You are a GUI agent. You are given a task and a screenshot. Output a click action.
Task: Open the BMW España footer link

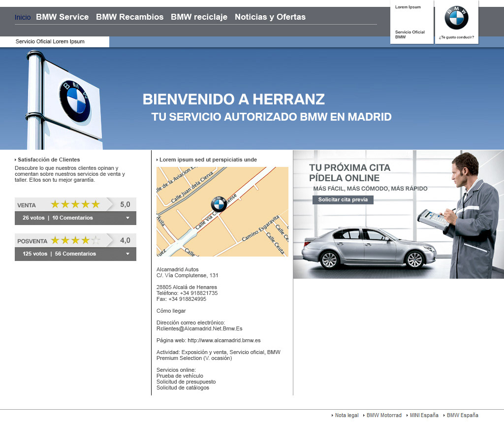463,415
